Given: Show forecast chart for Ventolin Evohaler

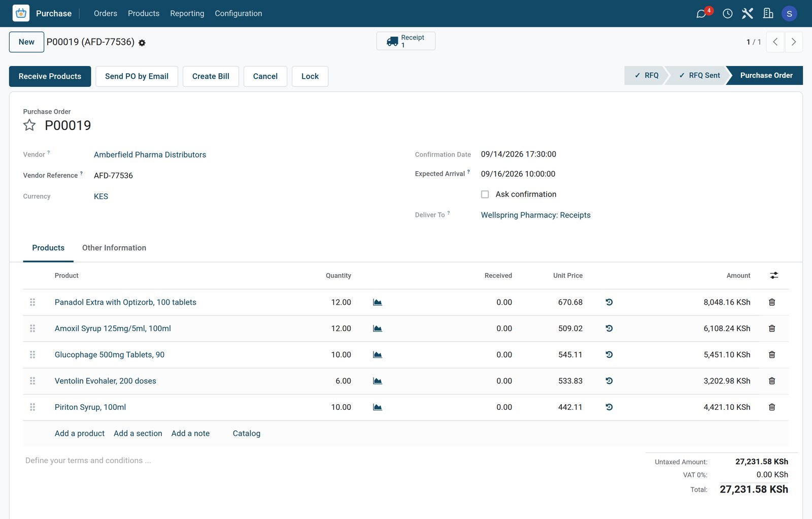Looking at the screenshot, I should coord(378,381).
